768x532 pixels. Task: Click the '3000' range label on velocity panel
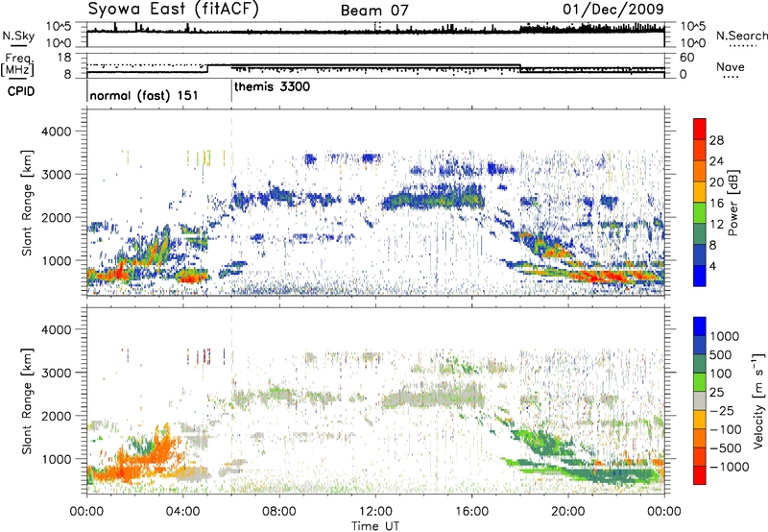[56, 373]
